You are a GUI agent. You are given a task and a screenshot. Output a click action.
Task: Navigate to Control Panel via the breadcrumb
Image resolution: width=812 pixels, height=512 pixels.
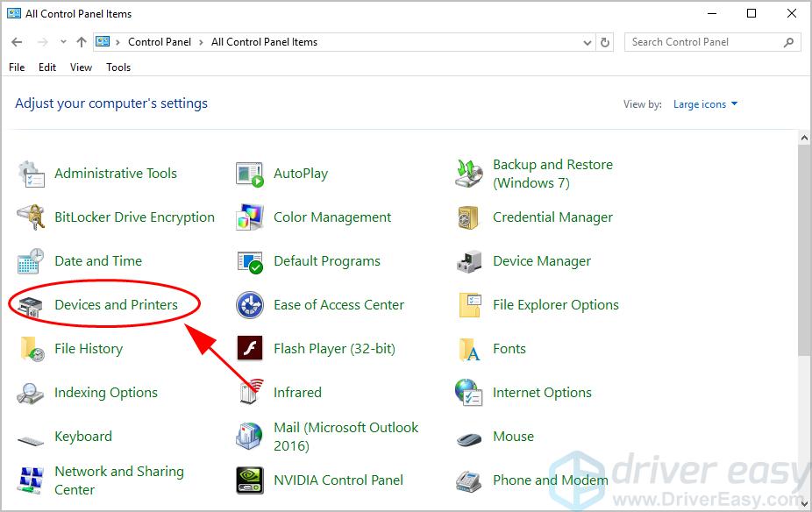159,41
